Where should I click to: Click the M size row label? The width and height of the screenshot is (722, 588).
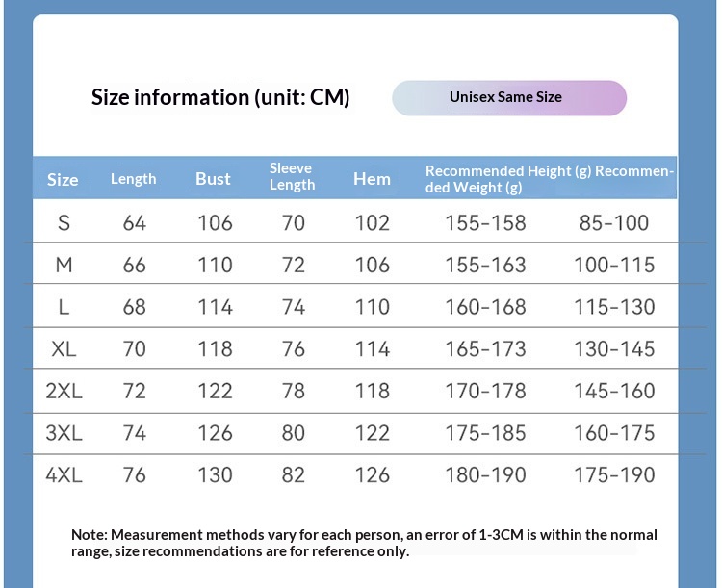pyautogui.click(x=64, y=266)
